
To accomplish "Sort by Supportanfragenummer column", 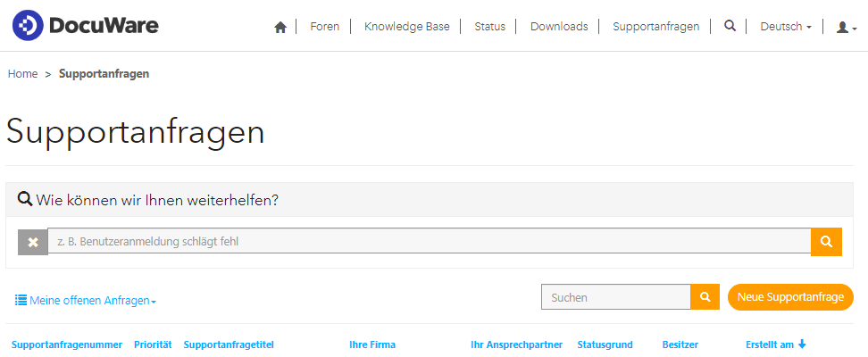I will click(67, 345).
